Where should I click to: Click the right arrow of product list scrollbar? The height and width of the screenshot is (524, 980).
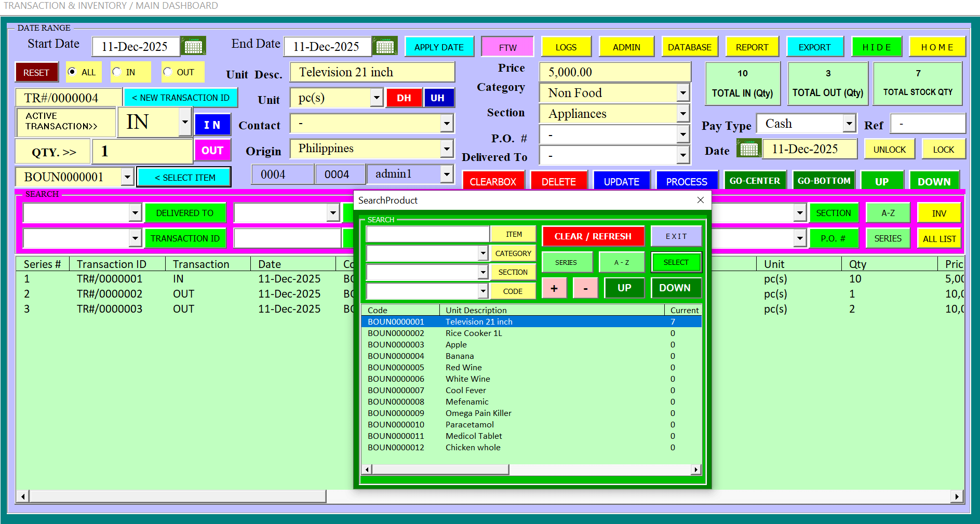pyautogui.click(x=696, y=469)
